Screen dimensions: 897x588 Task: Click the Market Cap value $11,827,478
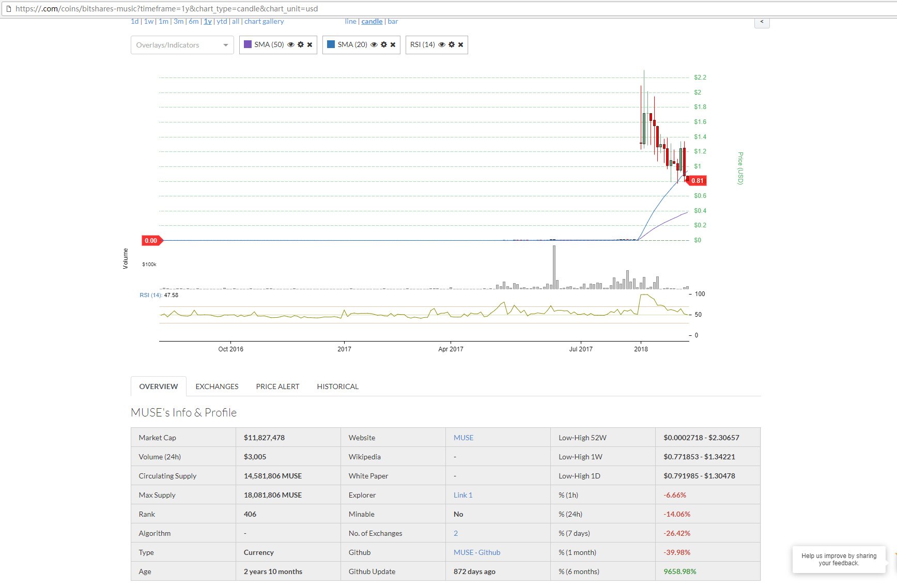[x=264, y=438]
